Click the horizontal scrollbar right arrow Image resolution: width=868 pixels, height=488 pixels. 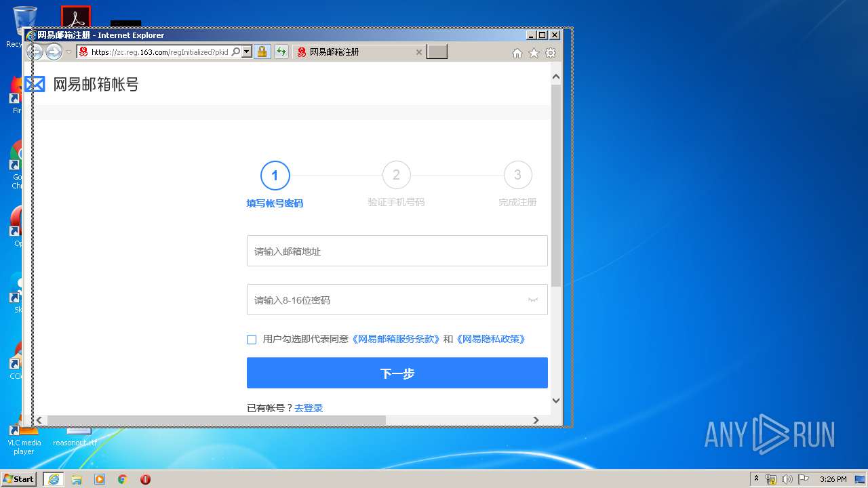click(536, 420)
